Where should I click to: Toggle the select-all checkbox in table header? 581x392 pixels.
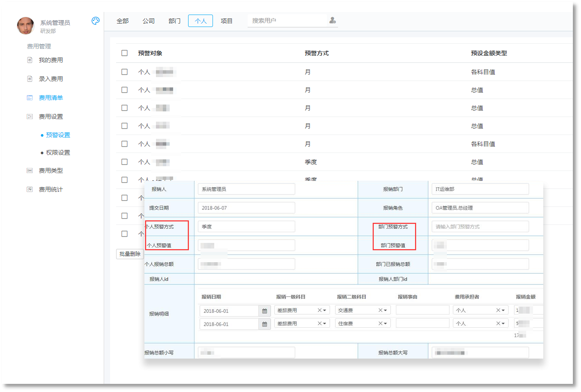click(x=125, y=53)
